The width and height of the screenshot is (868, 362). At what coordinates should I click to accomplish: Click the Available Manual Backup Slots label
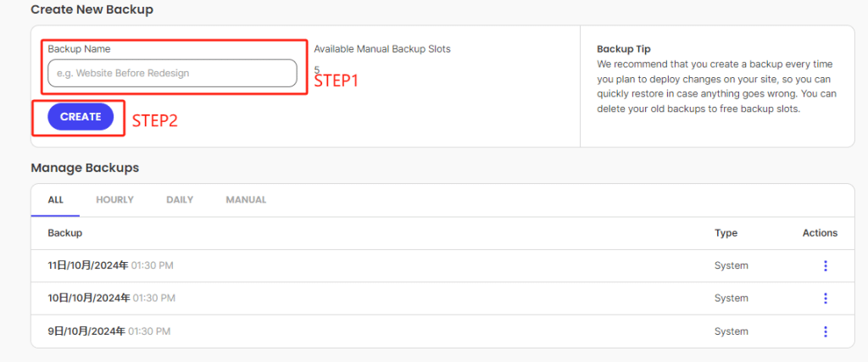tap(381, 49)
